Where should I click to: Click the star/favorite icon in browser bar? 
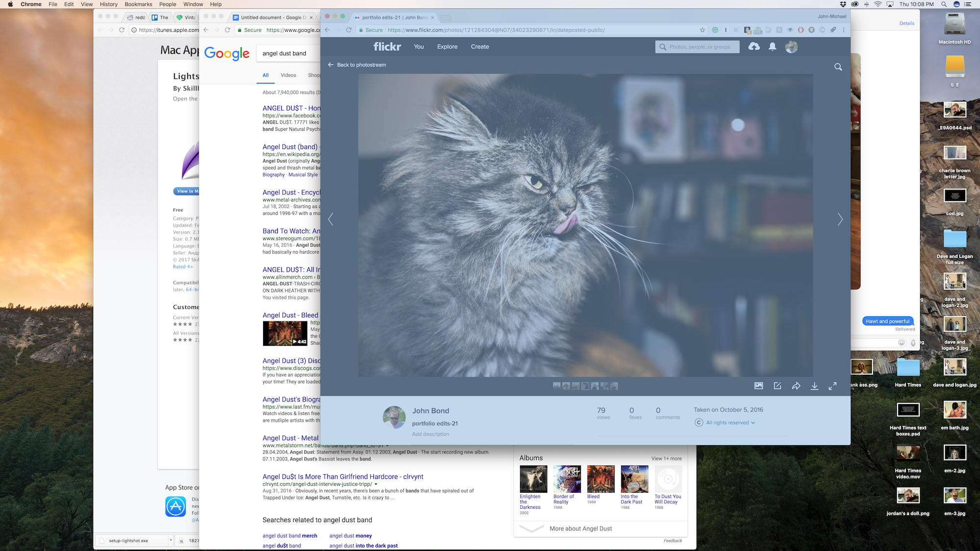[701, 29]
